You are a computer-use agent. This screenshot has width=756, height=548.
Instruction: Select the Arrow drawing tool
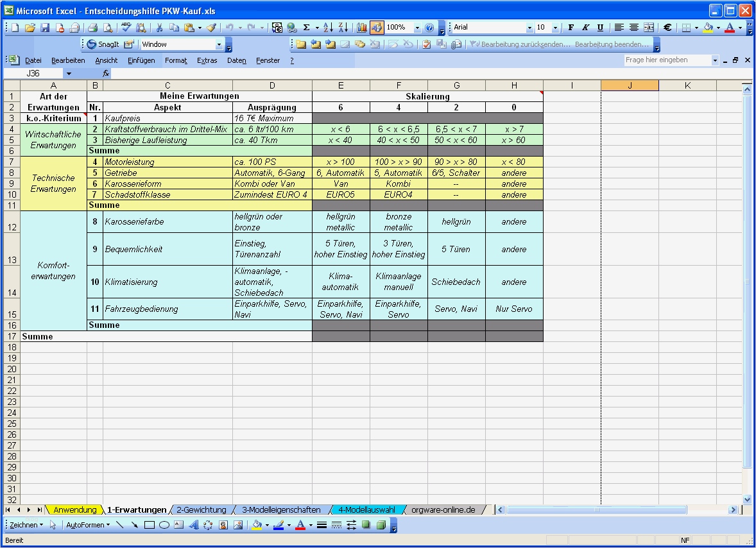[134, 525]
